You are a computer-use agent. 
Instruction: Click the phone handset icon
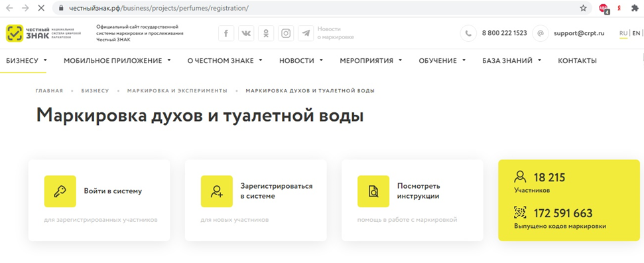468,33
